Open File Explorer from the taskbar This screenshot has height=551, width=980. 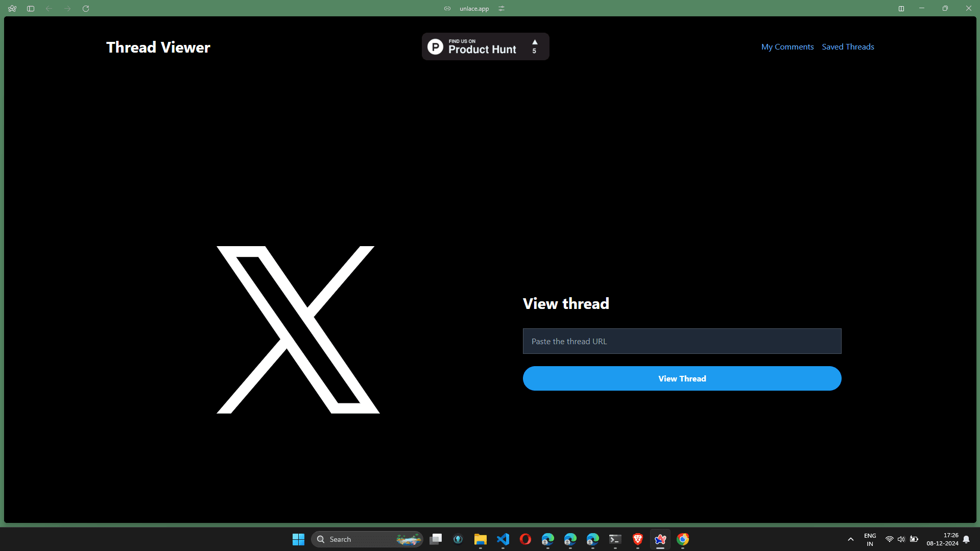click(481, 539)
